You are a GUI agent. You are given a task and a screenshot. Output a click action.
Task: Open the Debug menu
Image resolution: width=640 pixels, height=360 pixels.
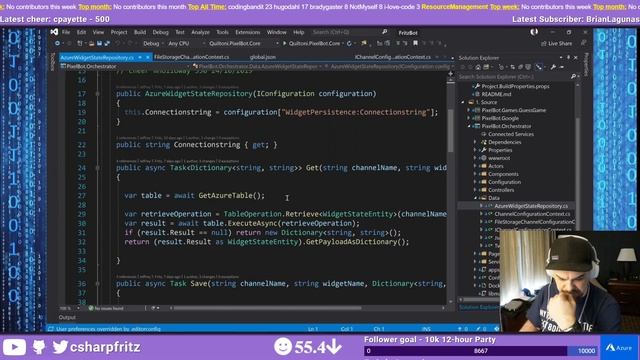click(x=160, y=32)
